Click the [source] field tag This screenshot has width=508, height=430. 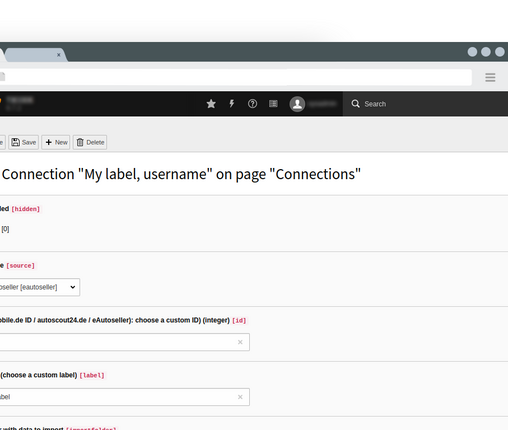click(20, 266)
